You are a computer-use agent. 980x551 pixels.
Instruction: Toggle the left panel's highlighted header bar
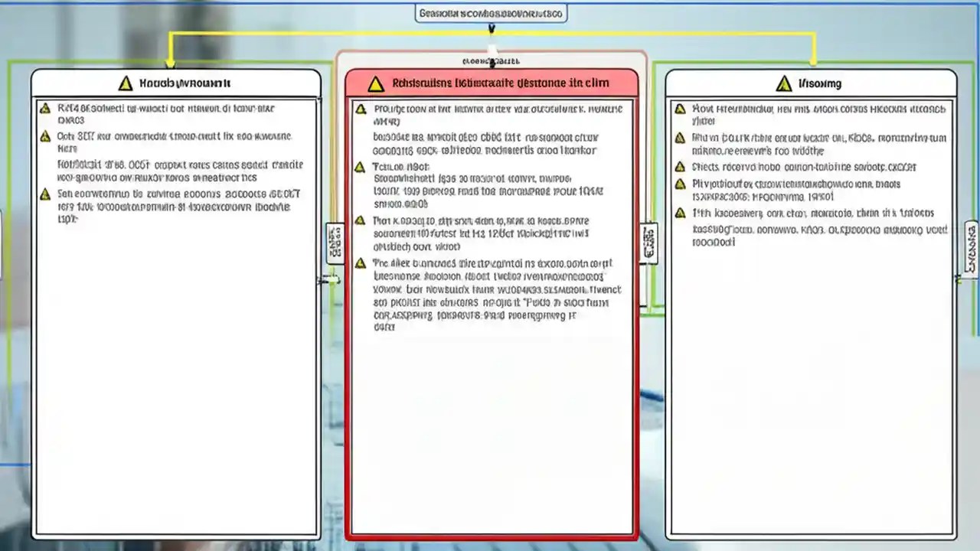coord(176,83)
